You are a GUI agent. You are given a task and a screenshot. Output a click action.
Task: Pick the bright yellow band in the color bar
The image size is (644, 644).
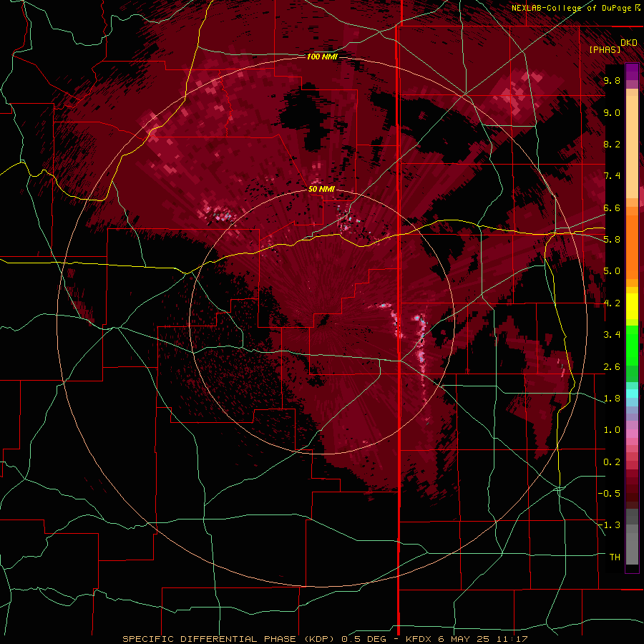click(632, 306)
